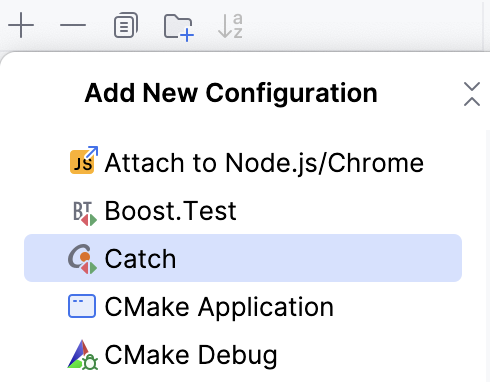Copy the configuration using the duplicate icon
490x382 pixels.
tap(126, 25)
